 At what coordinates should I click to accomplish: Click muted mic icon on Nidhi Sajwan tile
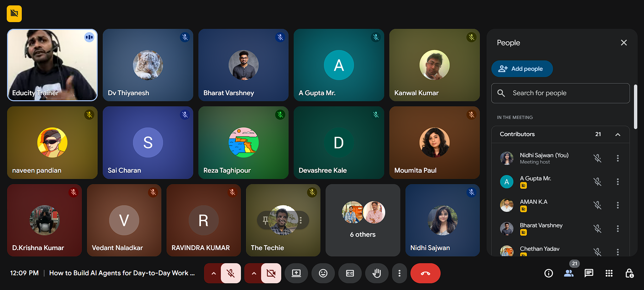point(472,192)
